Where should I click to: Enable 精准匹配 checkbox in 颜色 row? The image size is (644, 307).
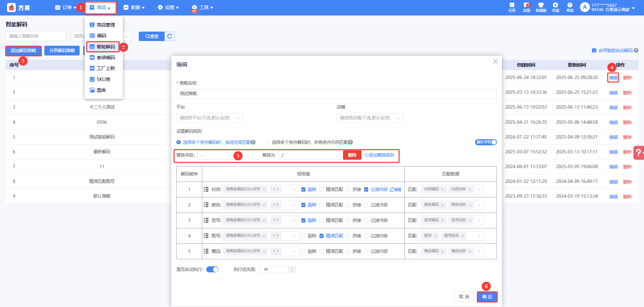tap(321, 205)
